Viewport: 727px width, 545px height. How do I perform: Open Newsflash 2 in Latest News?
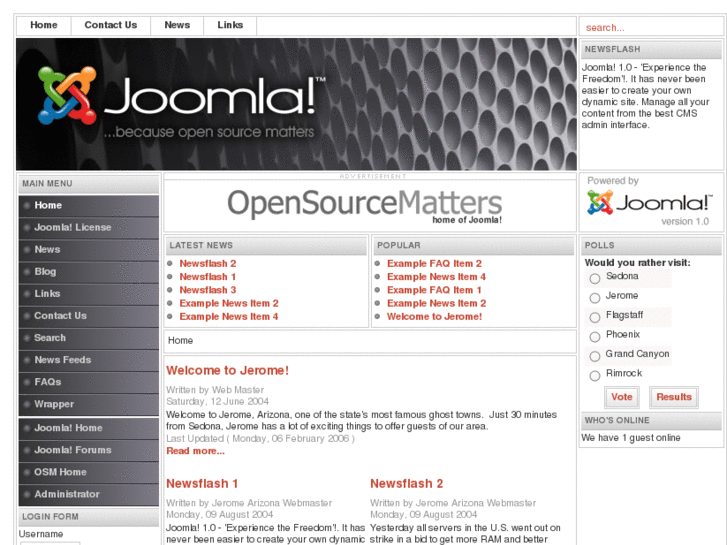point(208,263)
